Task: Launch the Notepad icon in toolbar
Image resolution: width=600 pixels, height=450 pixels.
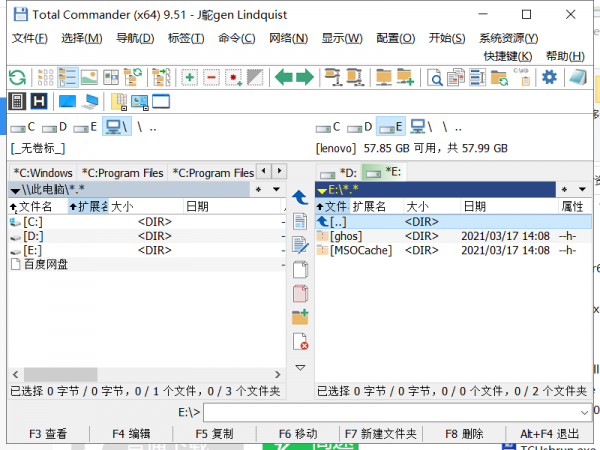Action: [578, 78]
